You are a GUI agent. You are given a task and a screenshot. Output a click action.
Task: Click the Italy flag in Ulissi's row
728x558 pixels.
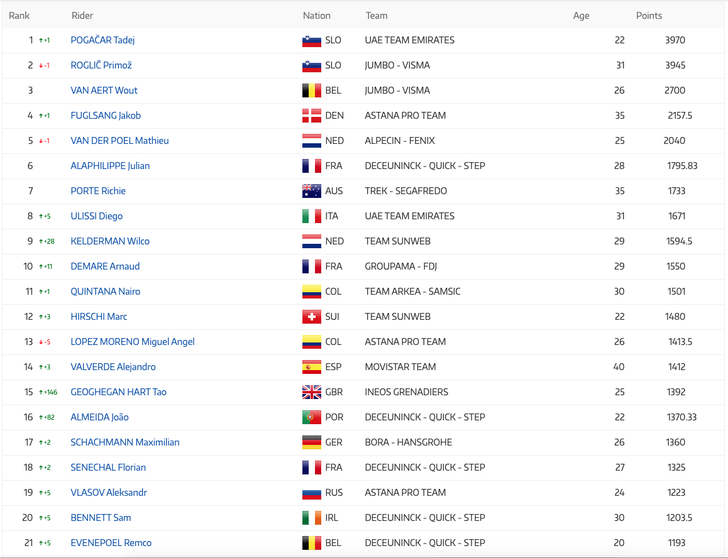[x=311, y=216]
